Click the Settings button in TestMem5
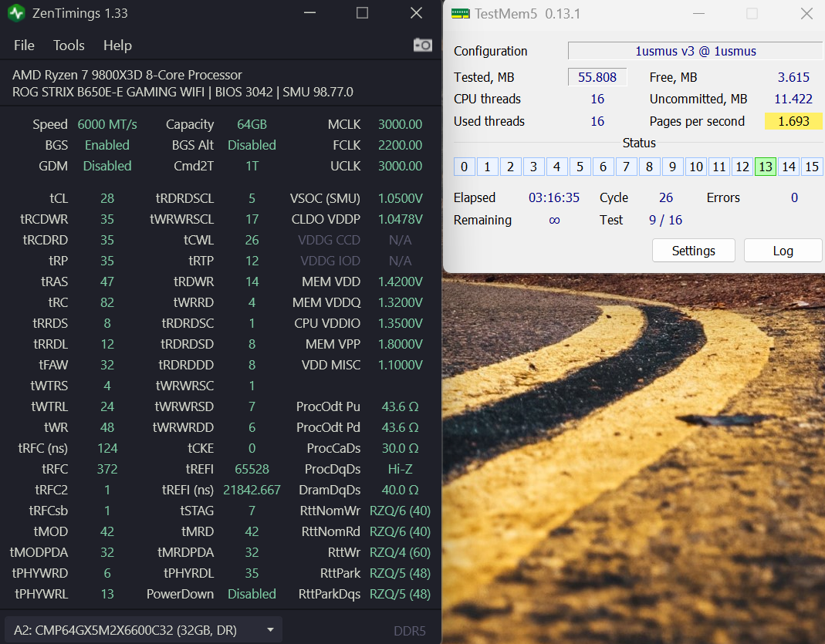Screen dimensions: 825x644 (694, 251)
